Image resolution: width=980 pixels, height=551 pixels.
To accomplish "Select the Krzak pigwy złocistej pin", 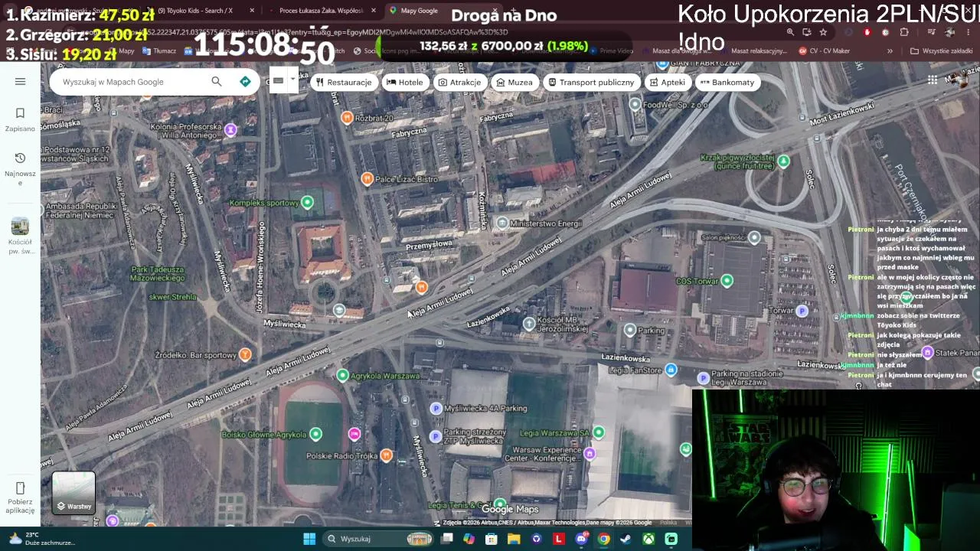I will 783,161.
